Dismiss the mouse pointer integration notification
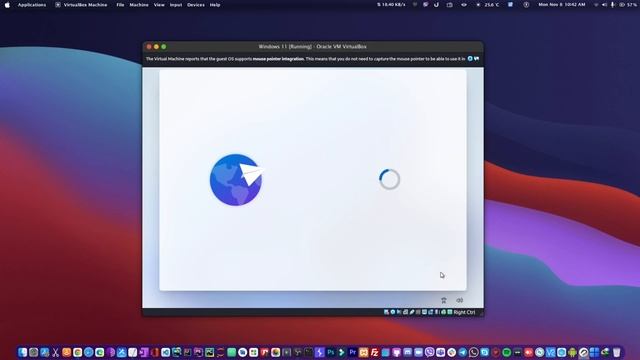640x360 pixels. [x=470, y=59]
